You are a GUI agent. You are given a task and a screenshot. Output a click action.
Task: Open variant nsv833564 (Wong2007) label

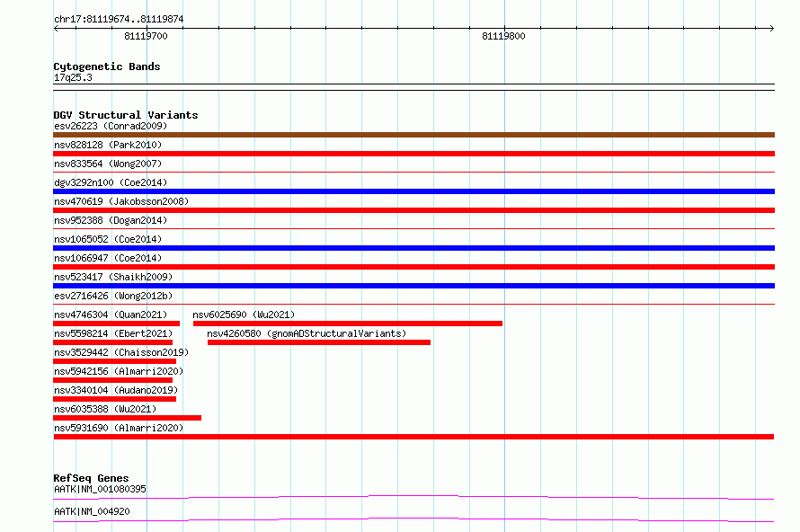click(108, 164)
